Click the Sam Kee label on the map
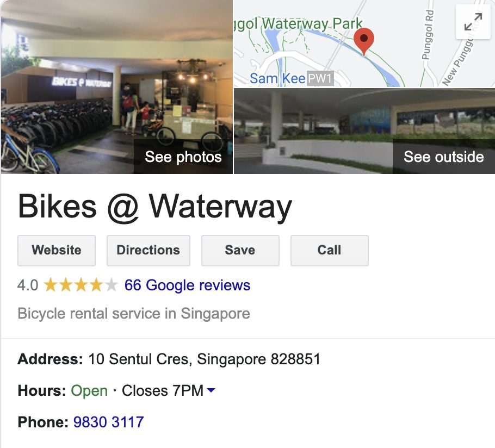Viewport: 495px width, 448px height. pos(277,78)
